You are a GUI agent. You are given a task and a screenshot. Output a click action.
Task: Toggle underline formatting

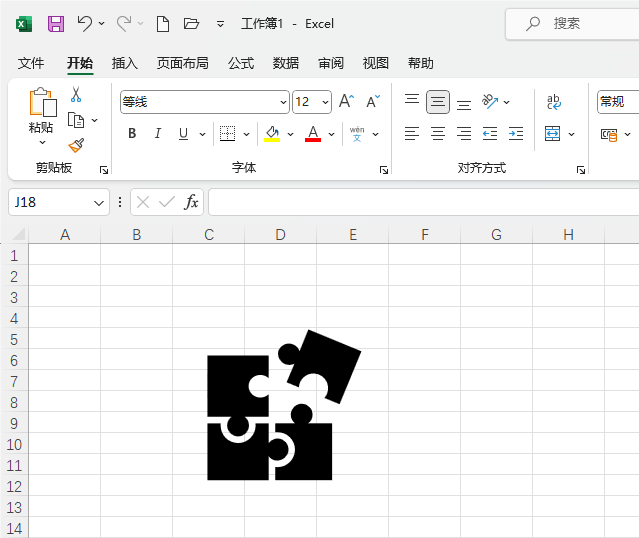(183, 133)
